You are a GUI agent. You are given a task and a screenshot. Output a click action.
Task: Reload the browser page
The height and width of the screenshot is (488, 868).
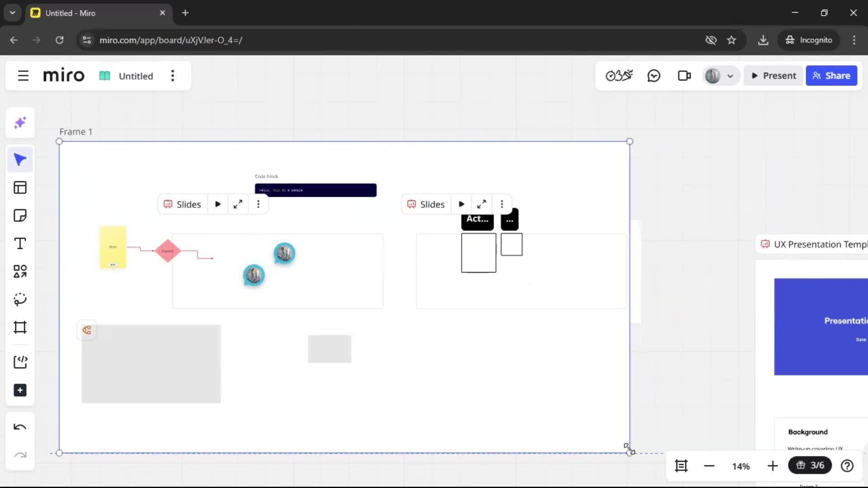[x=59, y=40]
